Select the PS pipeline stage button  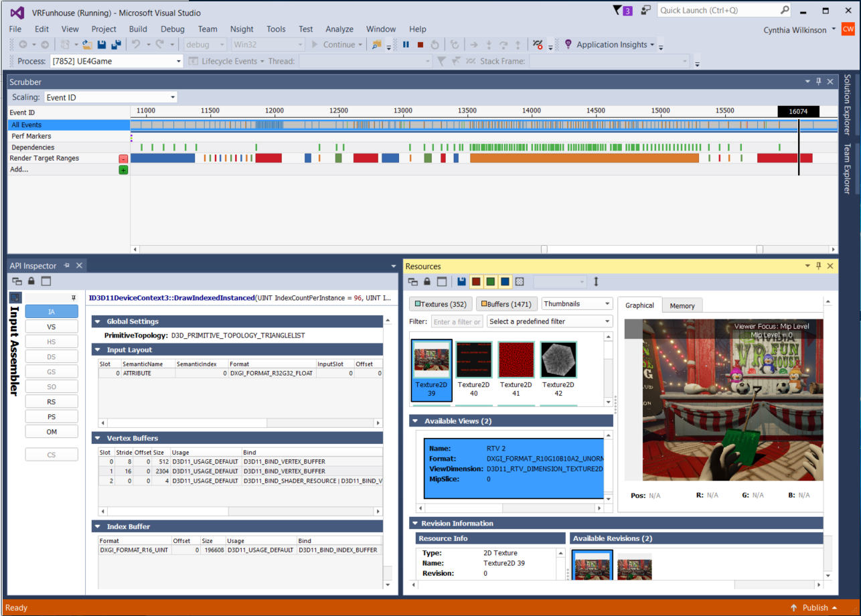(52, 416)
